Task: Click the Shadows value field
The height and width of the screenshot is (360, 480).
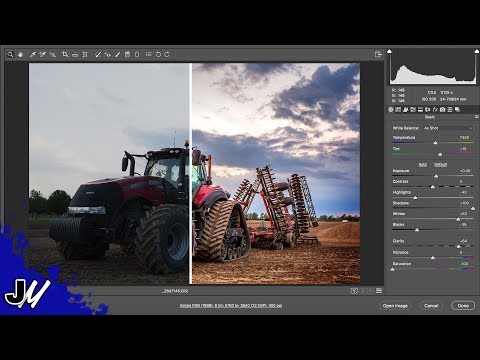Action: click(x=464, y=203)
